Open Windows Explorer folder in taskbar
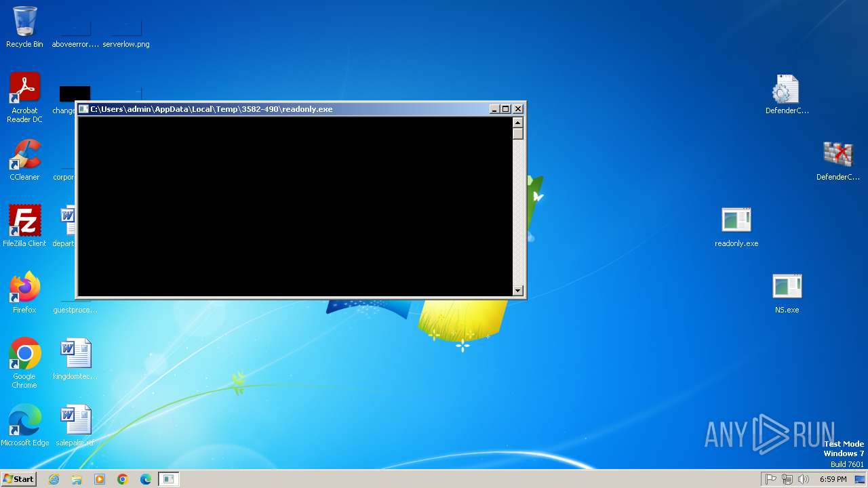 77,479
